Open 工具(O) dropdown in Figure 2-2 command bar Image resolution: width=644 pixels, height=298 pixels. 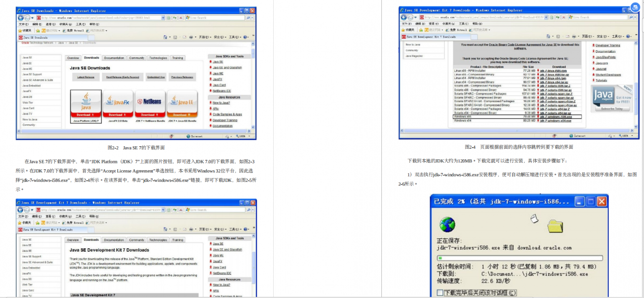pyautogui.click(x=235, y=37)
